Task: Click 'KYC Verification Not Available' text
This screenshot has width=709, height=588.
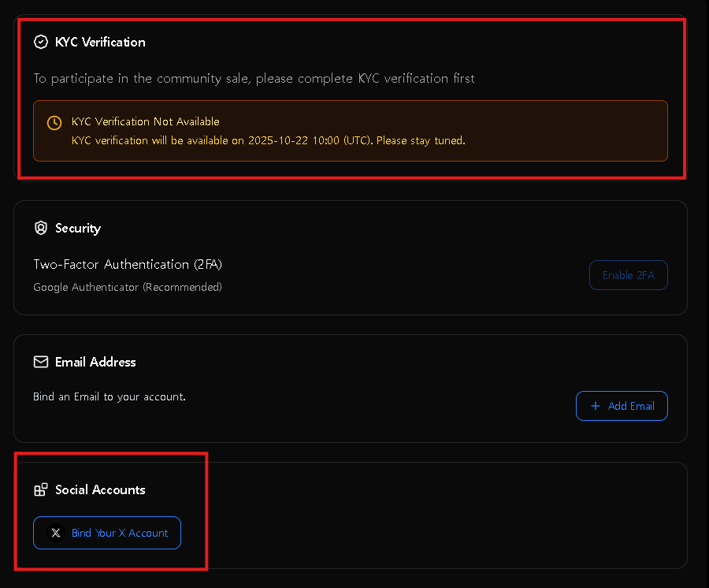Action: pos(146,121)
